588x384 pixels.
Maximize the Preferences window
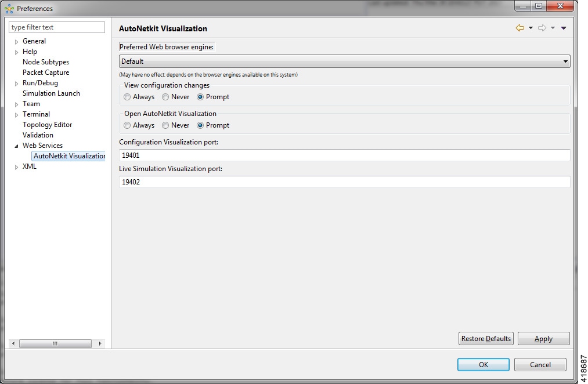tap(539, 6)
